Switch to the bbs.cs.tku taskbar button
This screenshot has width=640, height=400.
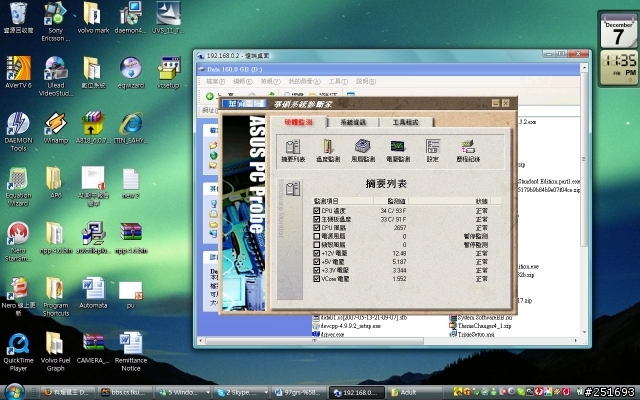click(126, 392)
